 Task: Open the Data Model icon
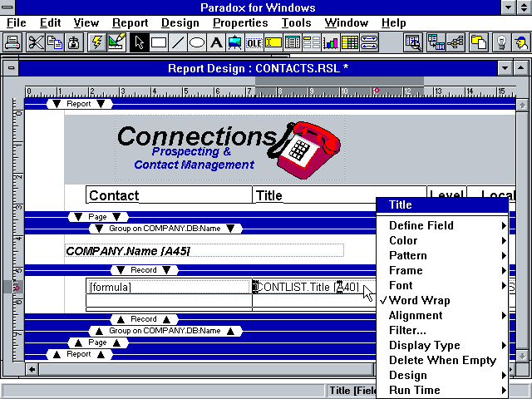tap(436, 42)
